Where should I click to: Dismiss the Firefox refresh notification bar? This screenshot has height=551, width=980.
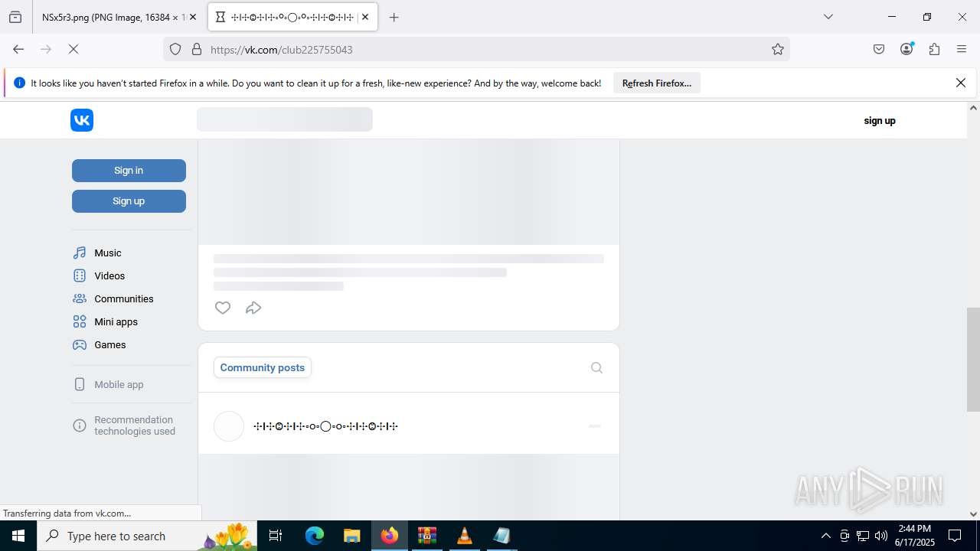click(961, 83)
